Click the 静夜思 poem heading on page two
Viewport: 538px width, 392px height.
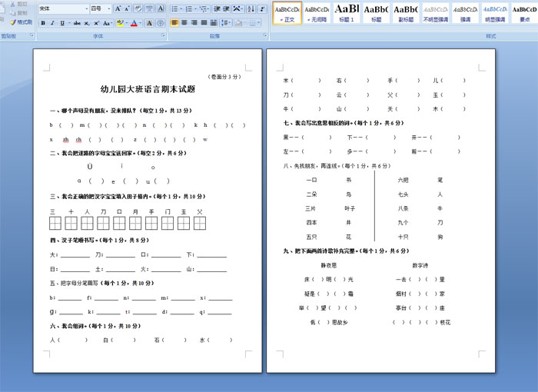click(329, 265)
